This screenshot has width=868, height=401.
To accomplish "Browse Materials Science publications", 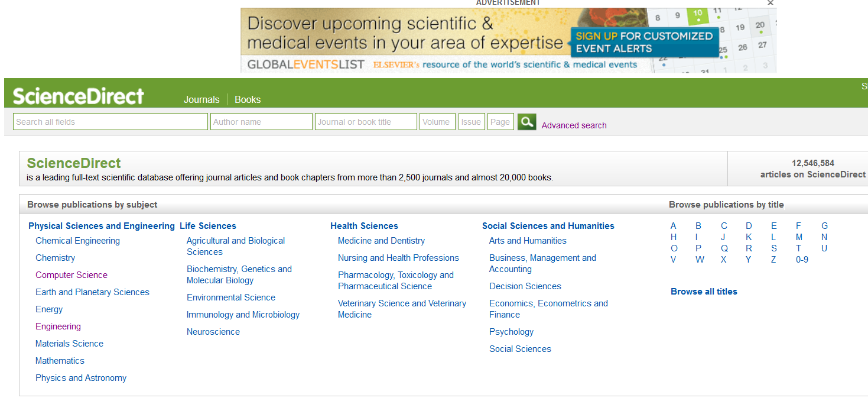I will [69, 344].
